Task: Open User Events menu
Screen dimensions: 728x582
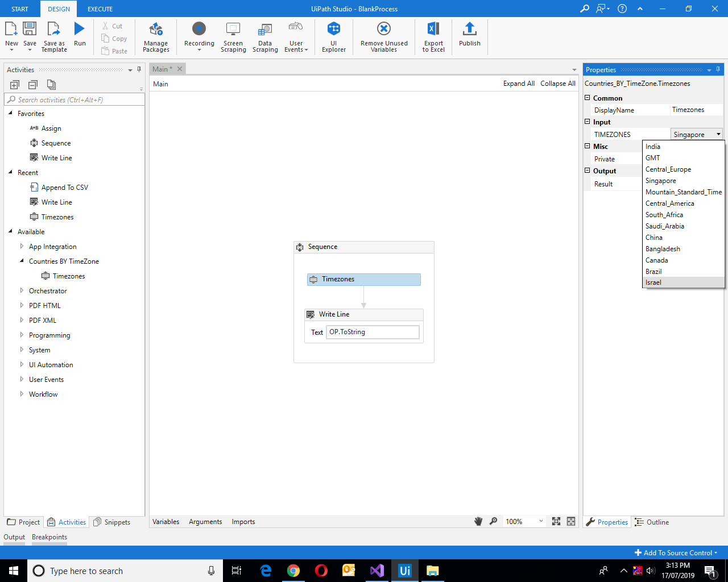Action: [296, 37]
